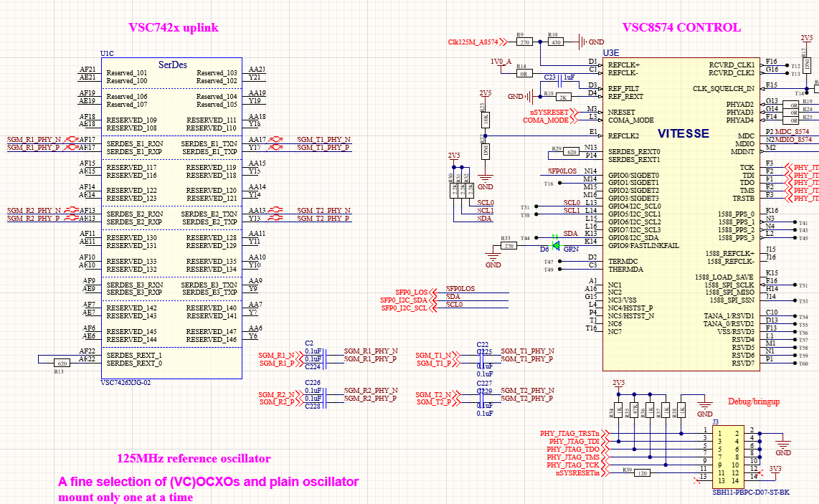Click the green LED D6
This screenshot has width=819, height=504.
pyautogui.click(x=556, y=245)
